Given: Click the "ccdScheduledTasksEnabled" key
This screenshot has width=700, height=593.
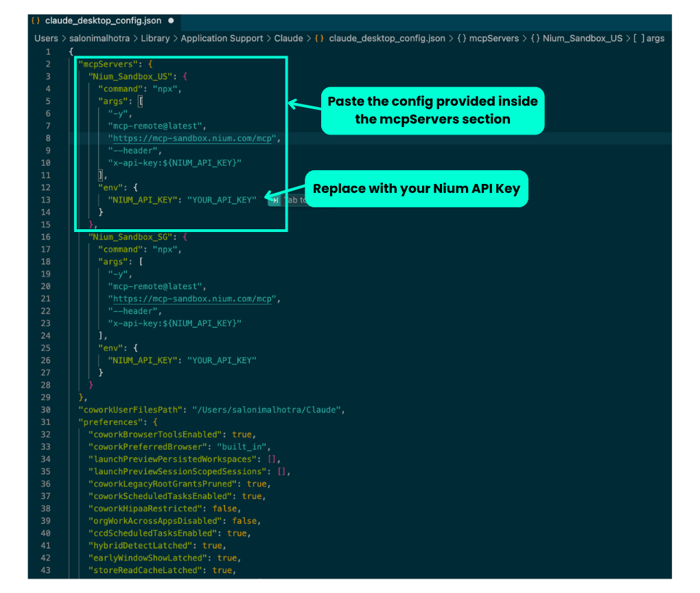Looking at the screenshot, I should (152, 533).
